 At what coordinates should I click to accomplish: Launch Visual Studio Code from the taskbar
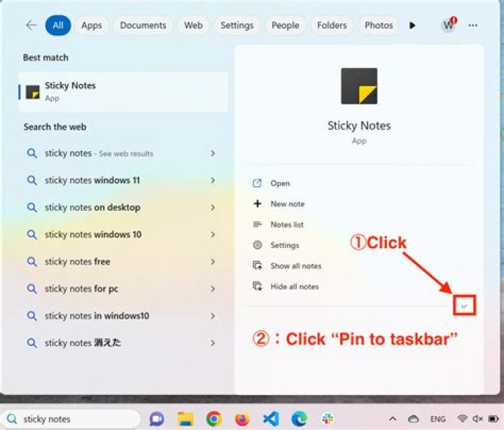[x=271, y=419]
